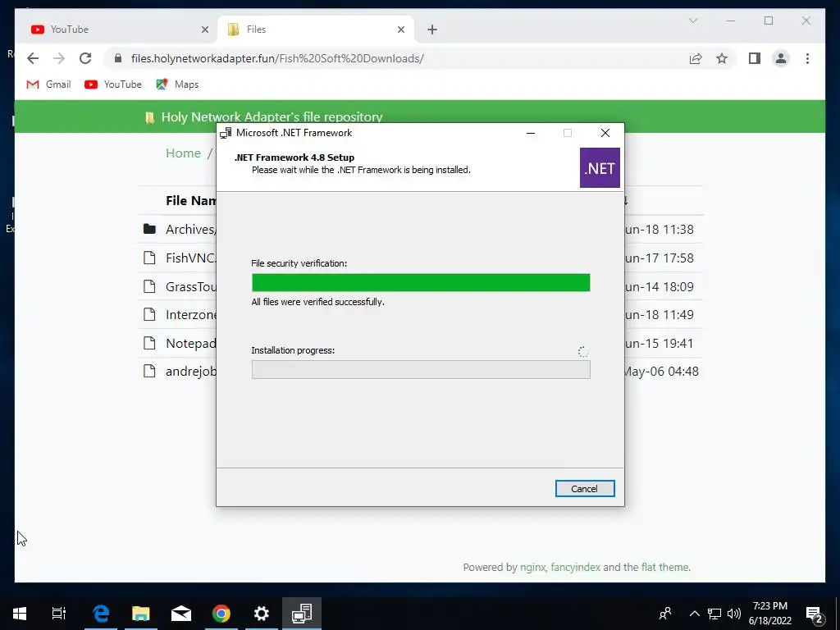Open flat theme link in footer
Viewport: 840px width, 630px height.
tap(664, 568)
